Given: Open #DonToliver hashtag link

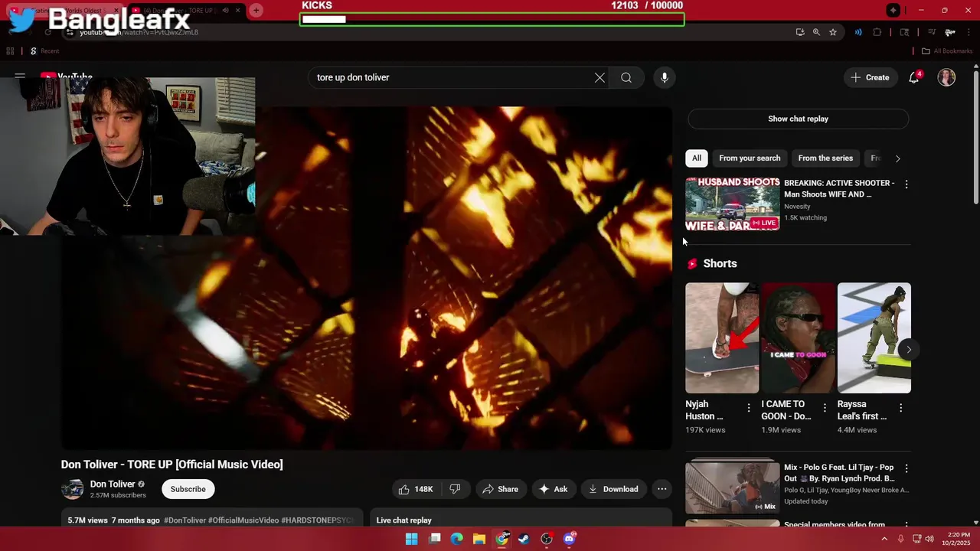Looking at the screenshot, I should (185, 520).
